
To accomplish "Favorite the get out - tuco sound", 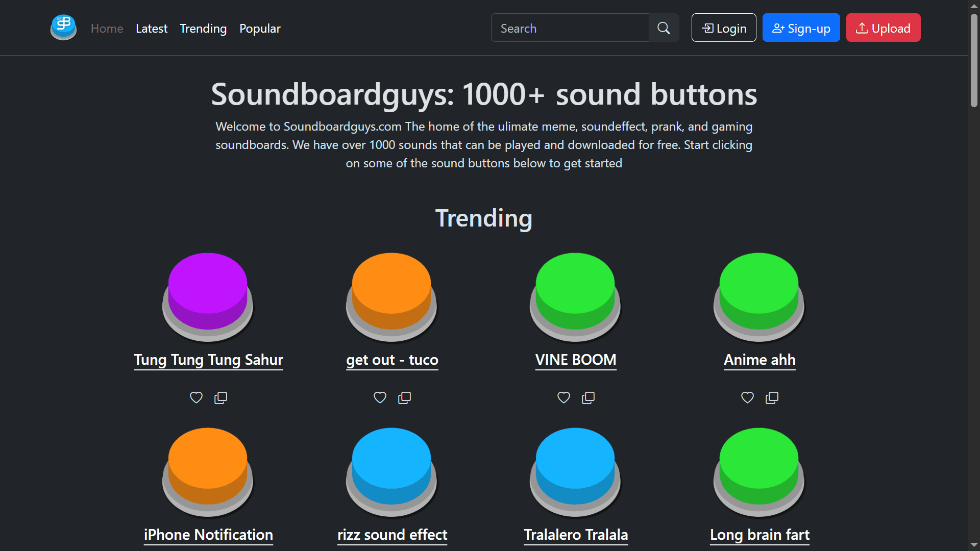I will point(380,397).
